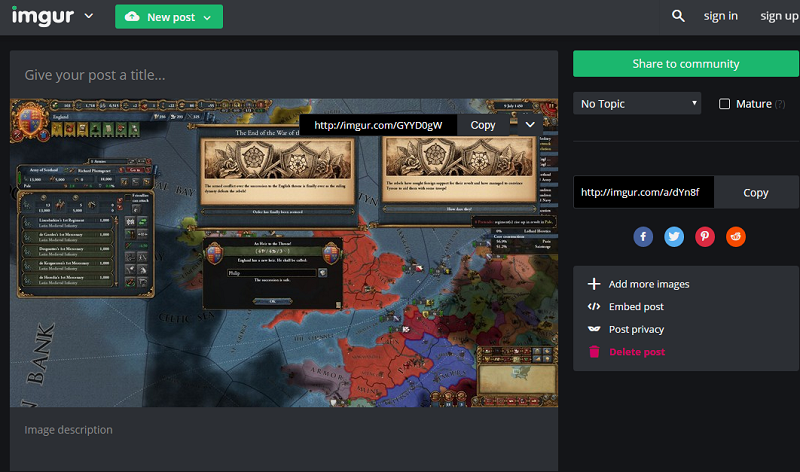Toggle the Mature checkbox
This screenshot has width=800, height=472.
tap(724, 104)
